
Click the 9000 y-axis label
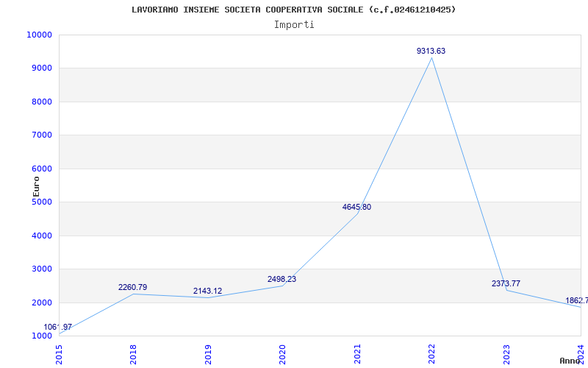41,68
